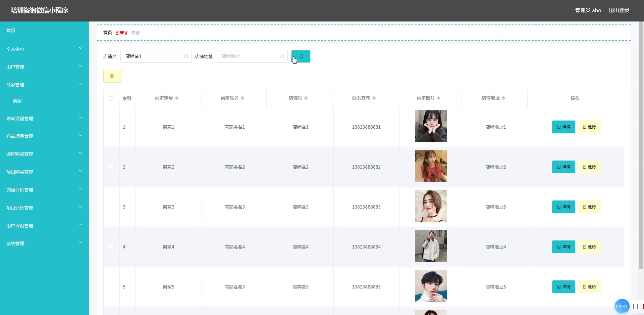Collapse 商家管理 menu
Image resolution: width=644 pixels, height=315 pixels.
(x=44, y=84)
